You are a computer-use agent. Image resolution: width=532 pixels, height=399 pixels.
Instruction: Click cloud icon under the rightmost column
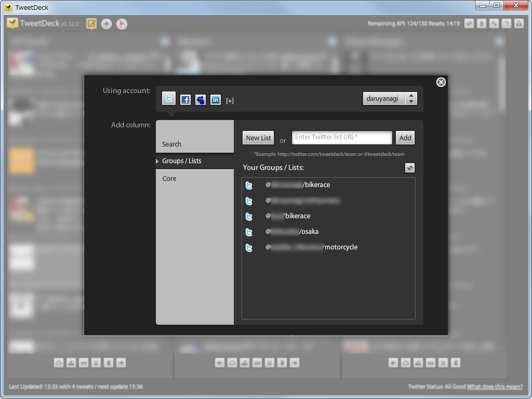(x=406, y=363)
